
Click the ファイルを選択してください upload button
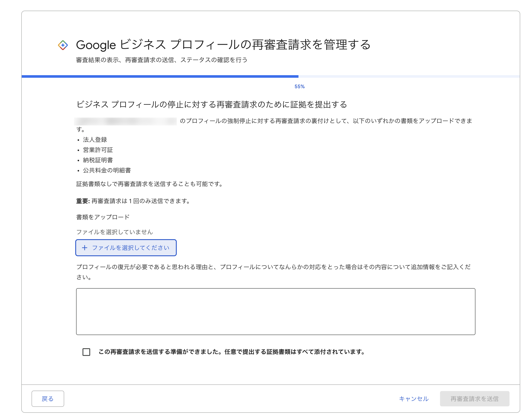coord(126,247)
